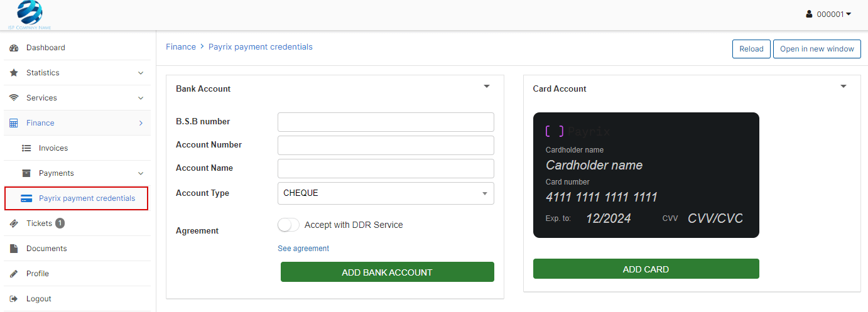The height and width of the screenshot is (312, 868).
Task: Open the See agreement link
Action: [303, 249]
